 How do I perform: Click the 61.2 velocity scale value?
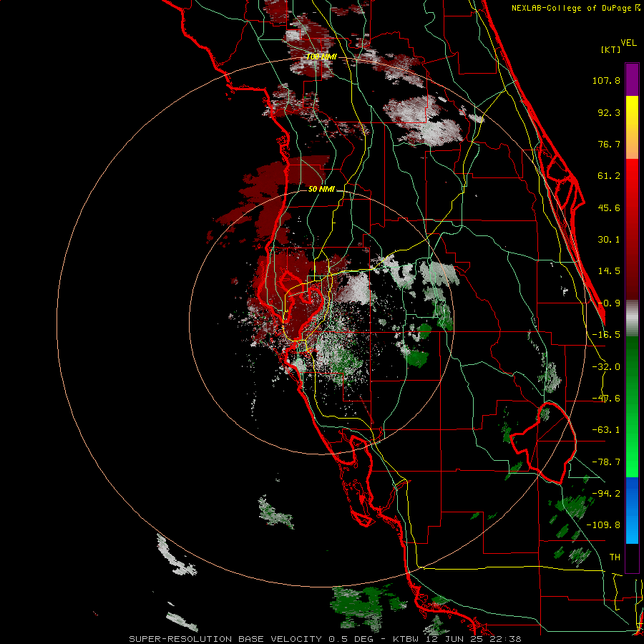pos(609,176)
